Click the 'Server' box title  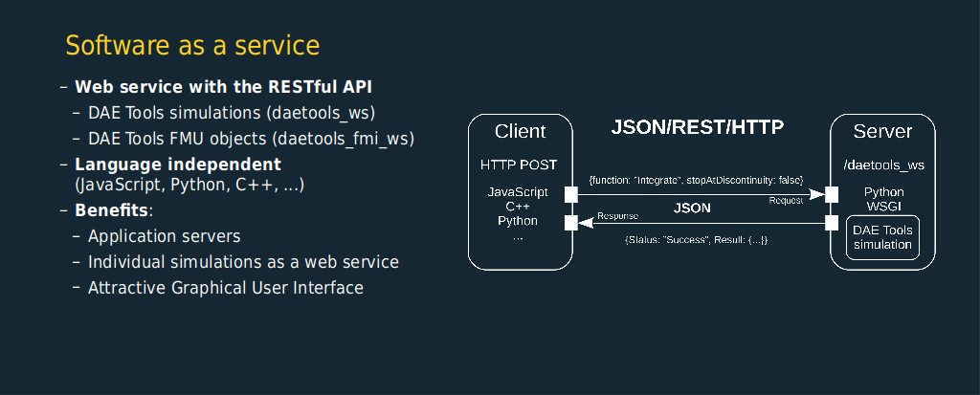[882, 131]
